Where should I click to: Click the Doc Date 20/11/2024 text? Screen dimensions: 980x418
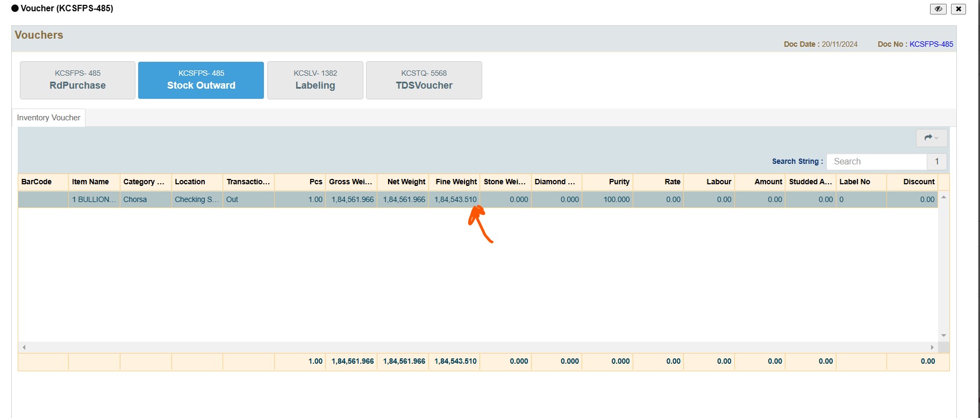click(x=840, y=44)
